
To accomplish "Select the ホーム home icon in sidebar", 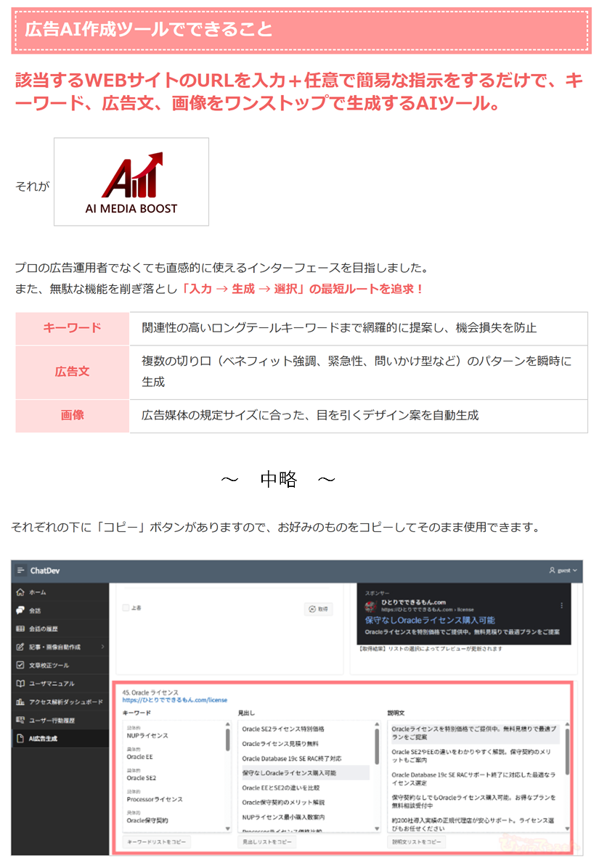I will 19,592.
